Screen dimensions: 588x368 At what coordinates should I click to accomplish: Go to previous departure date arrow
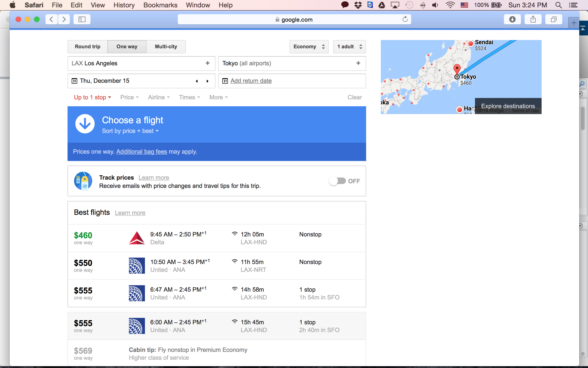(197, 81)
